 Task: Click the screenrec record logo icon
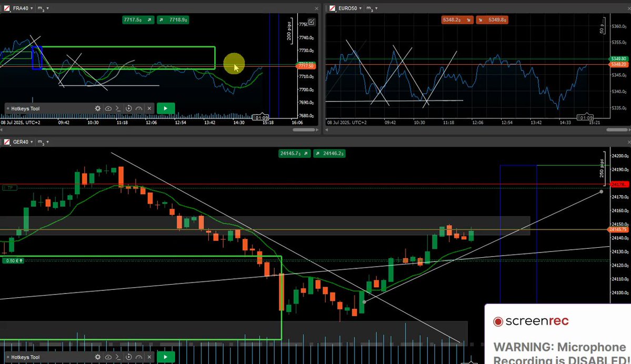[498, 321]
